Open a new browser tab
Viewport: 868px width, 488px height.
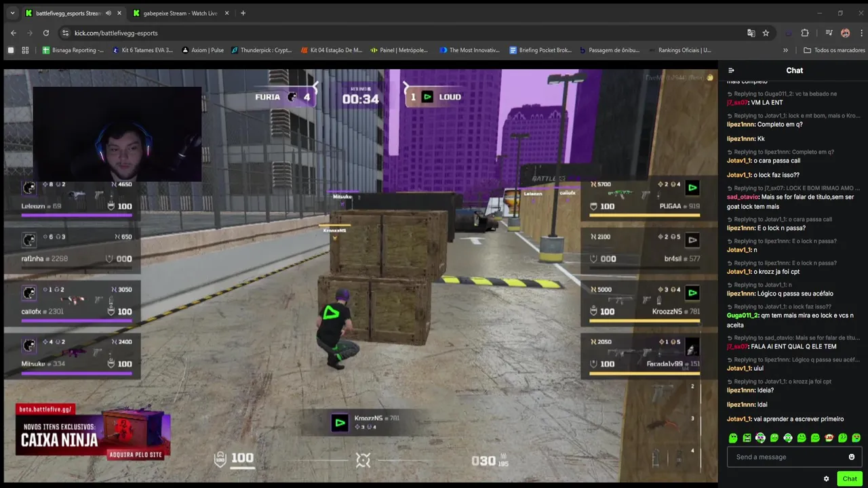click(x=243, y=13)
